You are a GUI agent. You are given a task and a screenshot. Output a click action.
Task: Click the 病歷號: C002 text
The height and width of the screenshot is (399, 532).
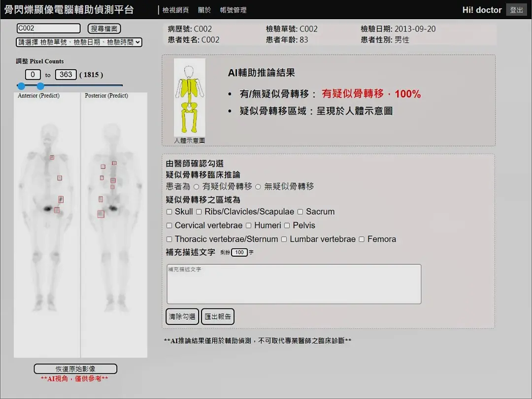pyautogui.click(x=190, y=29)
